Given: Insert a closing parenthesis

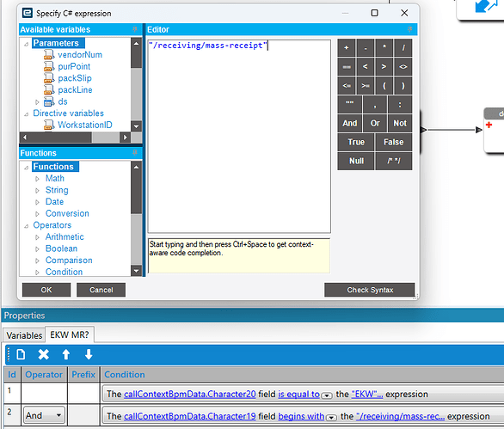Looking at the screenshot, I should [403, 86].
